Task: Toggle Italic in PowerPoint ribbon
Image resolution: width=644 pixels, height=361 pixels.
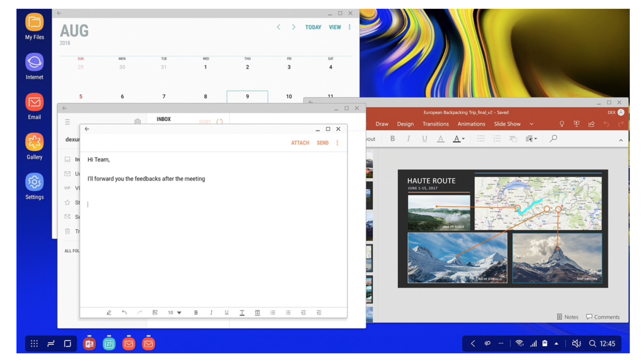Action: pos(409,138)
